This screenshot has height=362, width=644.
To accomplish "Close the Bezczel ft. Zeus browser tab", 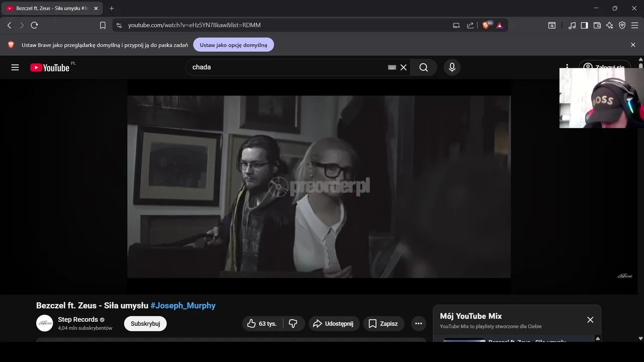I will tap(96, 9).
